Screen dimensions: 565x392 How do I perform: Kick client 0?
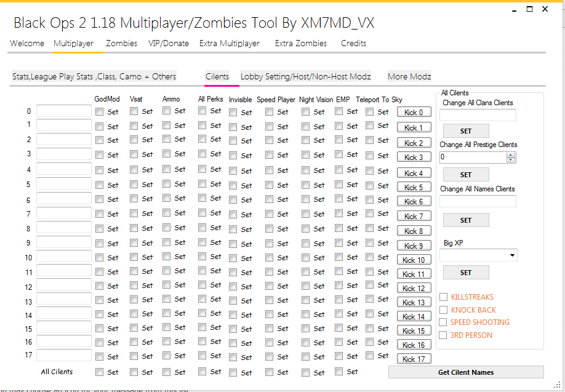(x=414, y=113)
